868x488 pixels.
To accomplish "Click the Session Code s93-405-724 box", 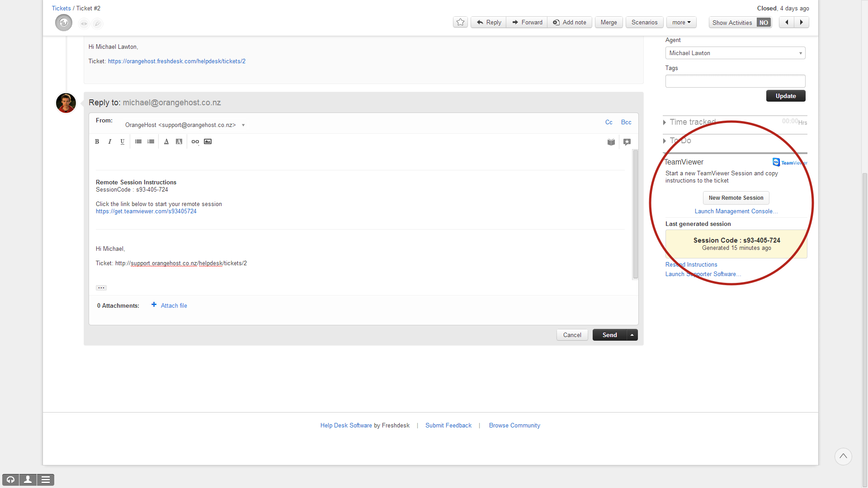I will (x=736, y=244).
